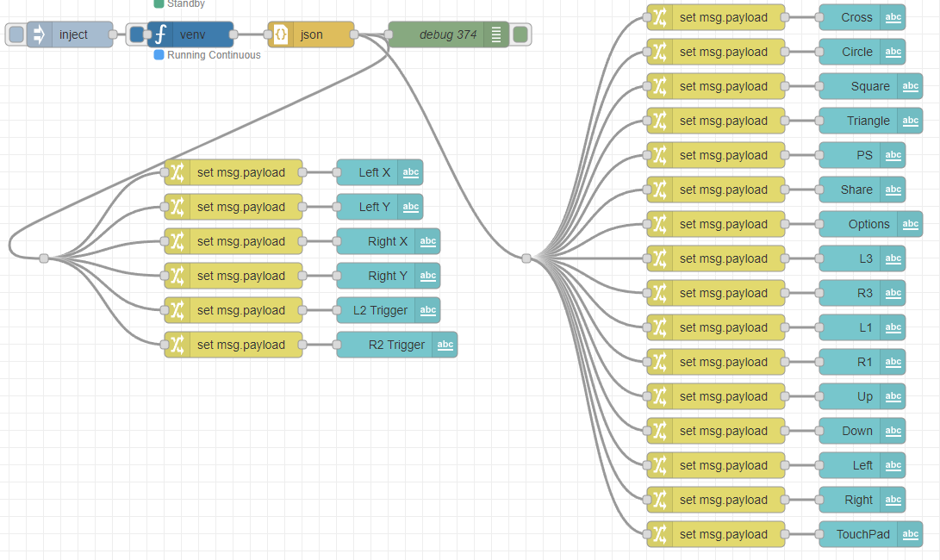
Task: Click the json node's curly braces icon
Action: click(x=281, y=34)
